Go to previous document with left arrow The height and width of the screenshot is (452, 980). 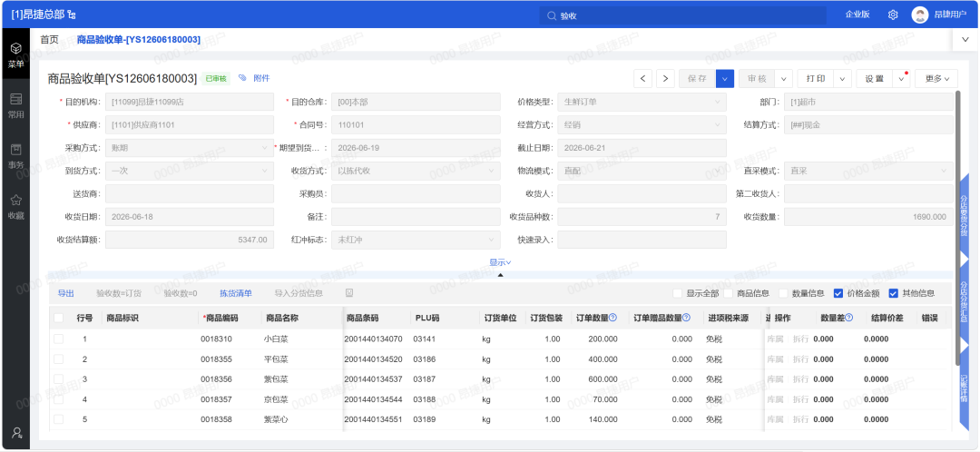(643, 78)
